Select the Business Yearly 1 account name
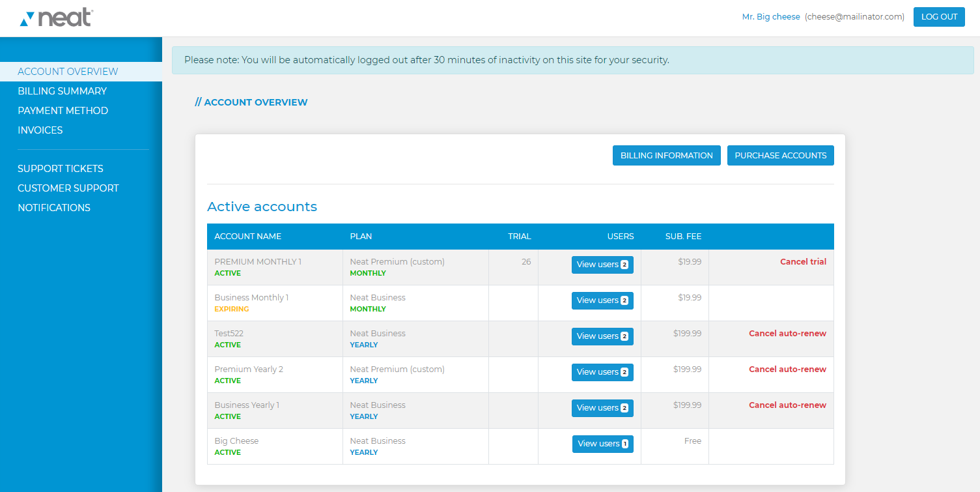The width and height of the screenshot is (980, 492). 247,405
